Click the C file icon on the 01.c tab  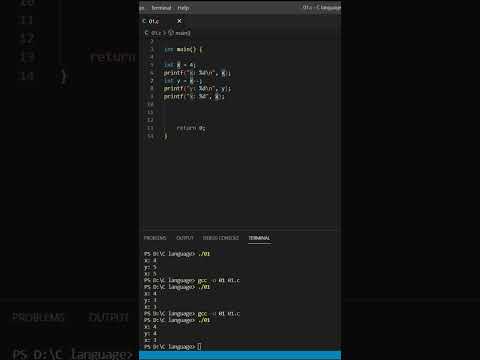pyautogui.click(x=144, y=21)
